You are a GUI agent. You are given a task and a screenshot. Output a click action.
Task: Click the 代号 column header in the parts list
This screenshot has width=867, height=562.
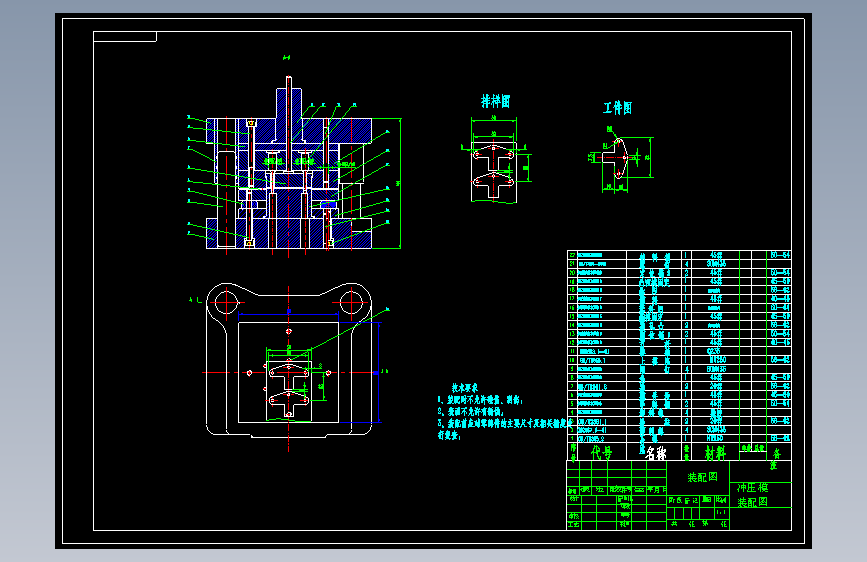tap(602, 453)
